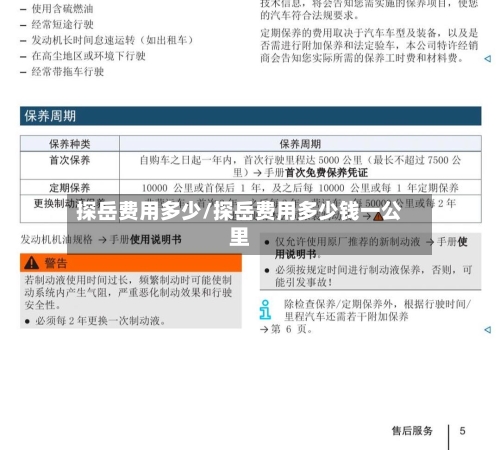Click the blue info icon beside 除检查保养

tap(265, 310)
